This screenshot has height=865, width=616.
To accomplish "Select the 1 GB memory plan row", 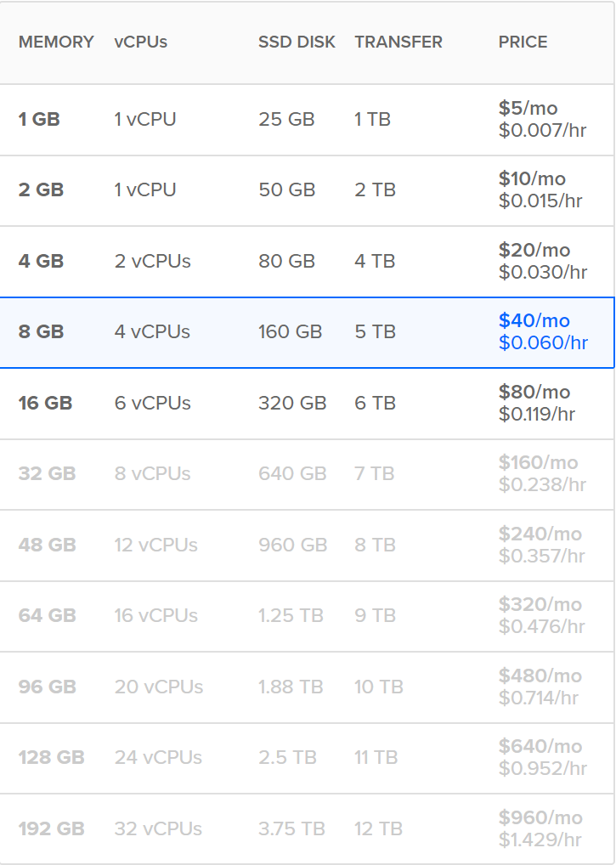I will (307, 120).
